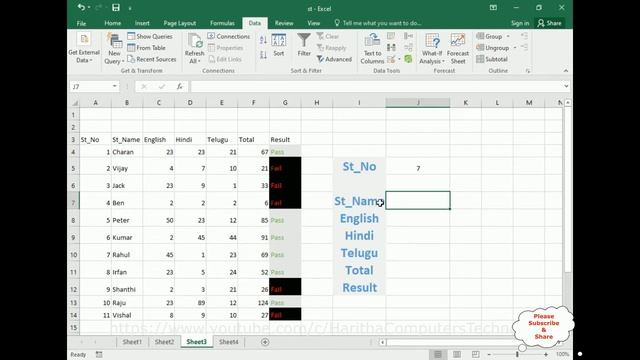Select cell containing Rahul
Viewport: 640px width, 360px height.
point(127,255)
